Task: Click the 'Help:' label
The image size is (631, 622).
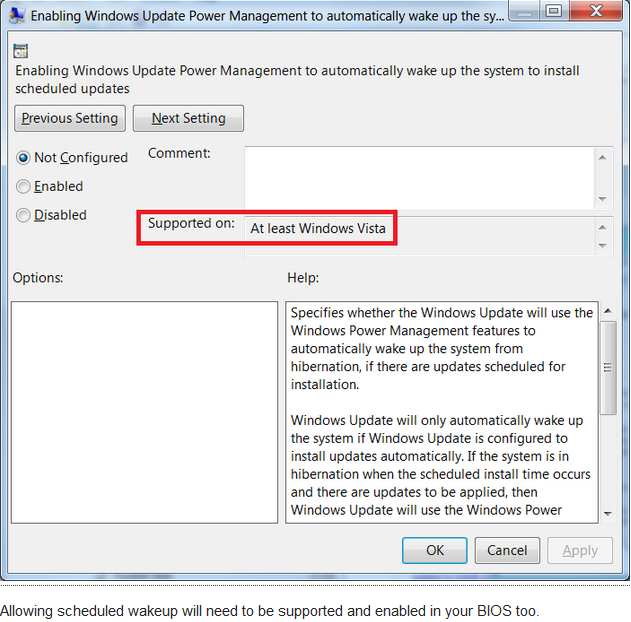Action: click(x=303, y=278)
